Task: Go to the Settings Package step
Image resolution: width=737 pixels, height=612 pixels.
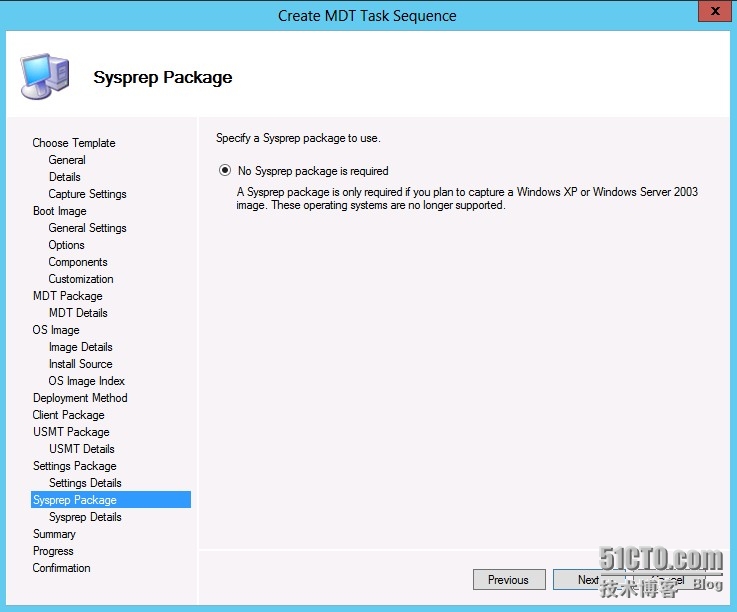Action: [x=75, y=466]
